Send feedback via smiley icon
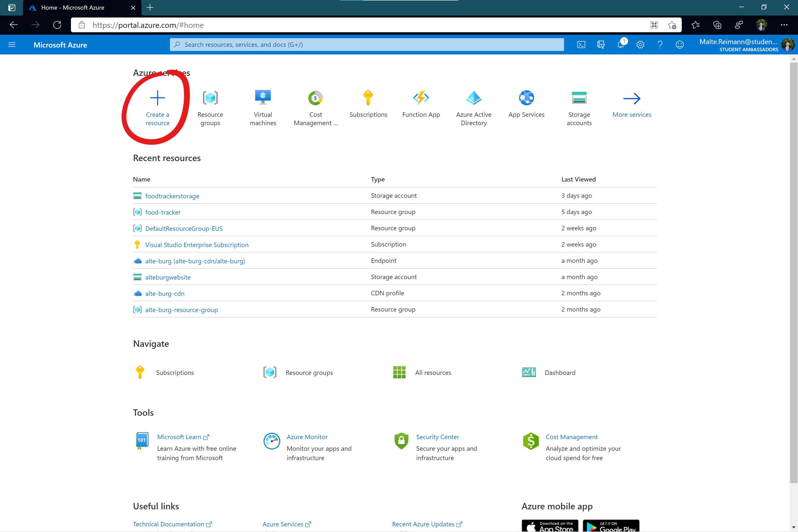Image resolution: width=798 pixels, height=532 pixels. click(680, 44)
